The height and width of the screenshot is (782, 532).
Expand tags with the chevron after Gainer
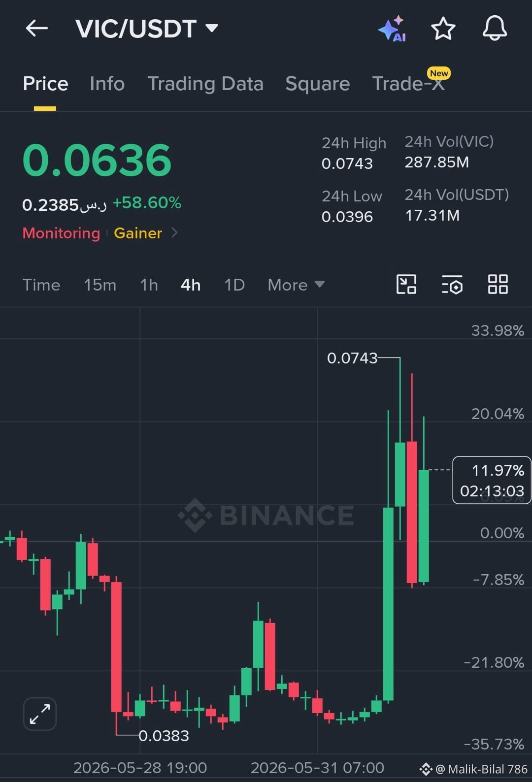click(174, 232)
